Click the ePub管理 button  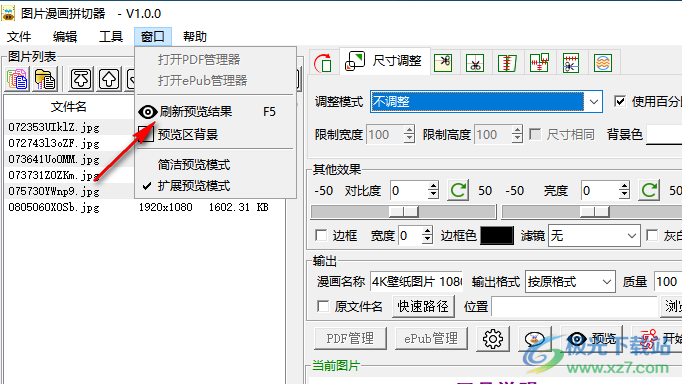click(x=431, y=338)
